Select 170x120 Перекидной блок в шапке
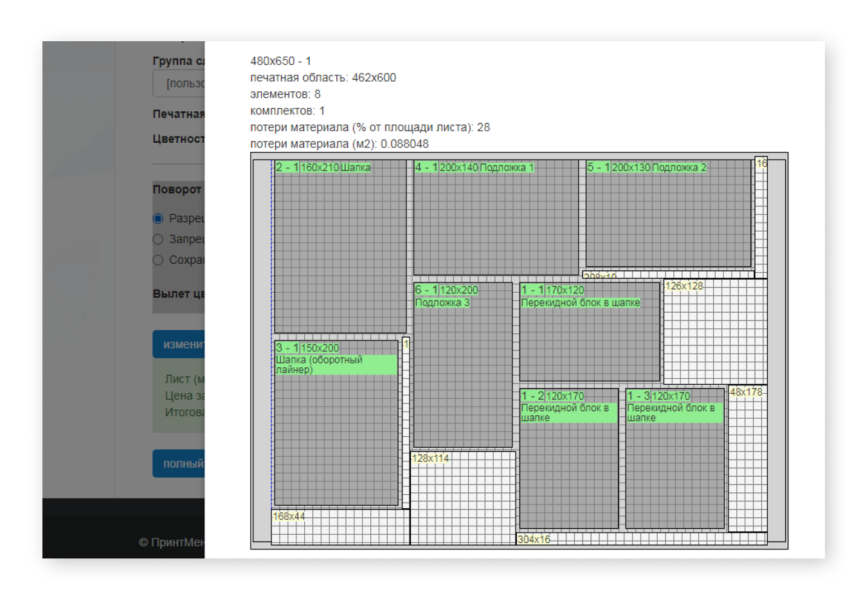 point(590,332)
